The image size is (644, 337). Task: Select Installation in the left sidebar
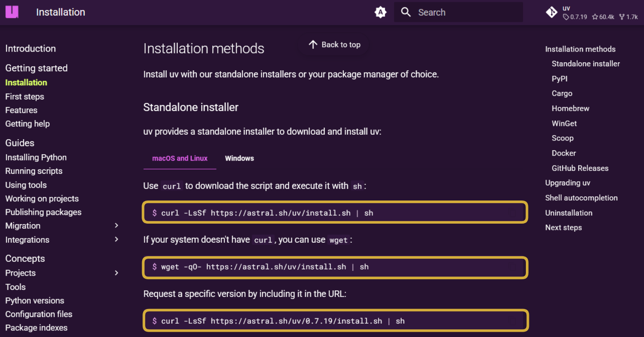click(26, 83)
